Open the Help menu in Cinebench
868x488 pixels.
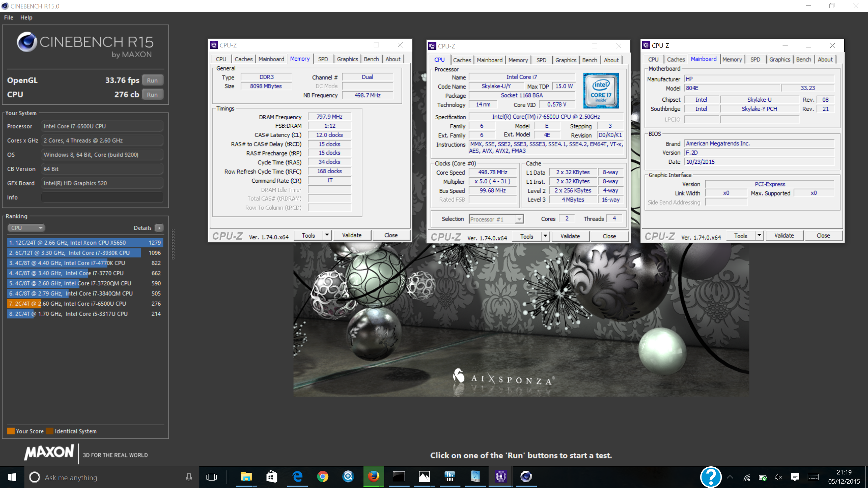point(26,17)
